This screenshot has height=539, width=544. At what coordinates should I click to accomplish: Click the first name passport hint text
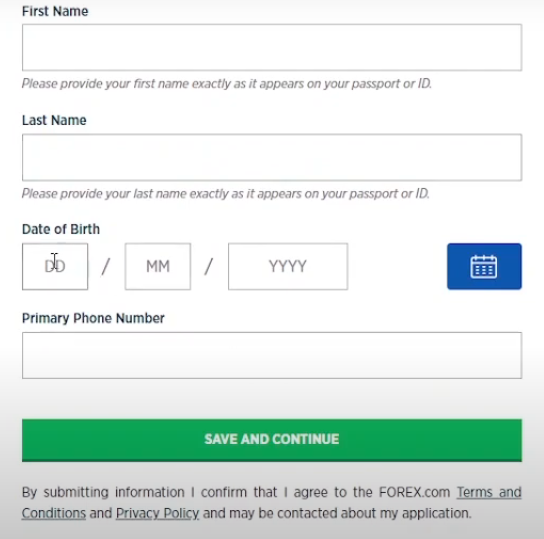point(227,84)
